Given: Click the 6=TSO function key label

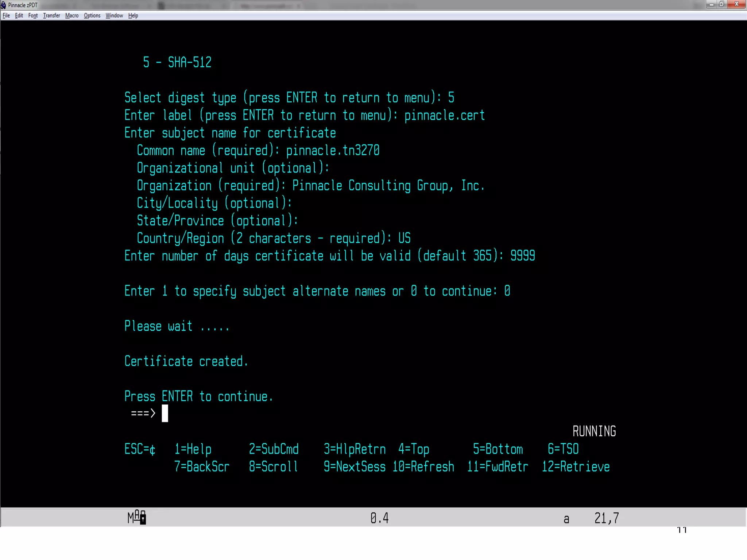Looking at the screenshot, I should pos(563,449).
